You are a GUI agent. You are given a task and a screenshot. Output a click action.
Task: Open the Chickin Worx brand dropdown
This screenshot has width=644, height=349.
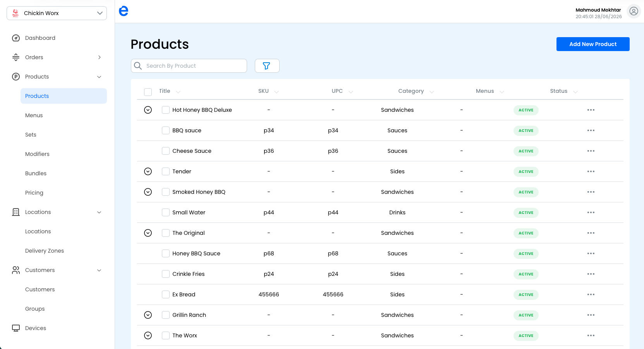[57, 13]
